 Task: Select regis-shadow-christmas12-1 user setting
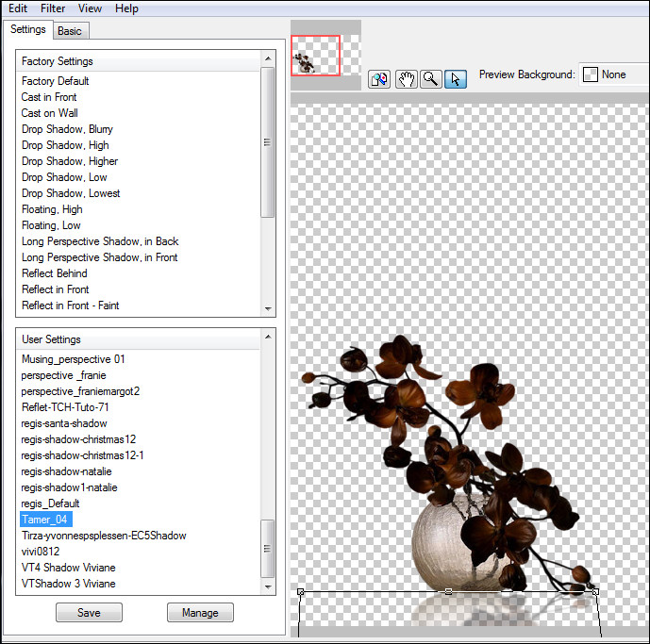point(82,455)
